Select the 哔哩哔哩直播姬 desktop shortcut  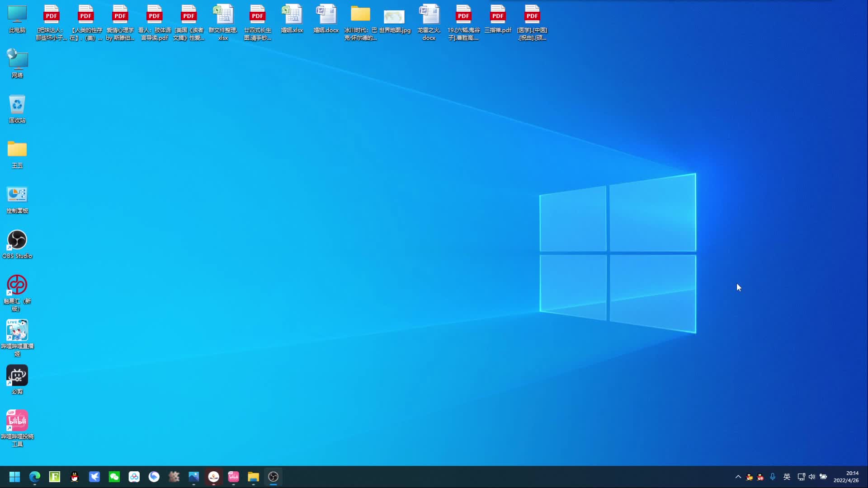(17, 338)
